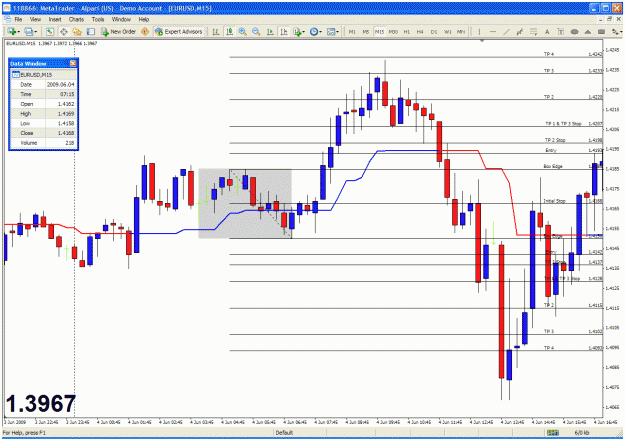Click the connection status bars icon
This screenshot has height=439, width=625.
(x=552, y=433)
